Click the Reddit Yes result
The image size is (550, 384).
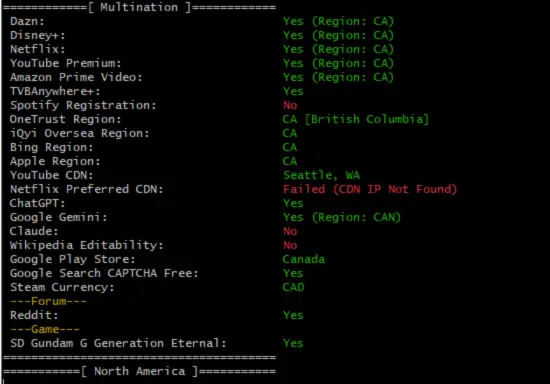[293, 315]
